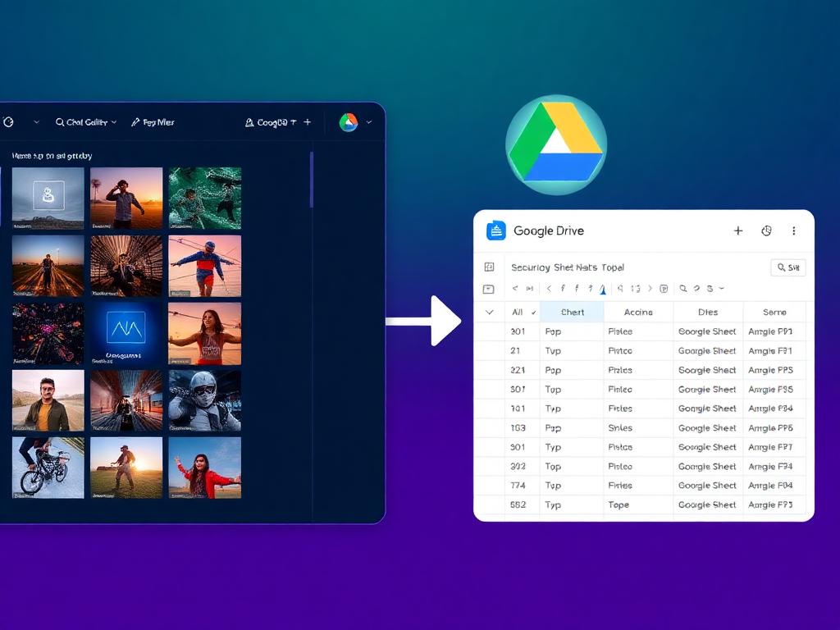This screenshot has width=840, height=630.
Task: Open the woman in red jacket photo
Action: (204, 468)
